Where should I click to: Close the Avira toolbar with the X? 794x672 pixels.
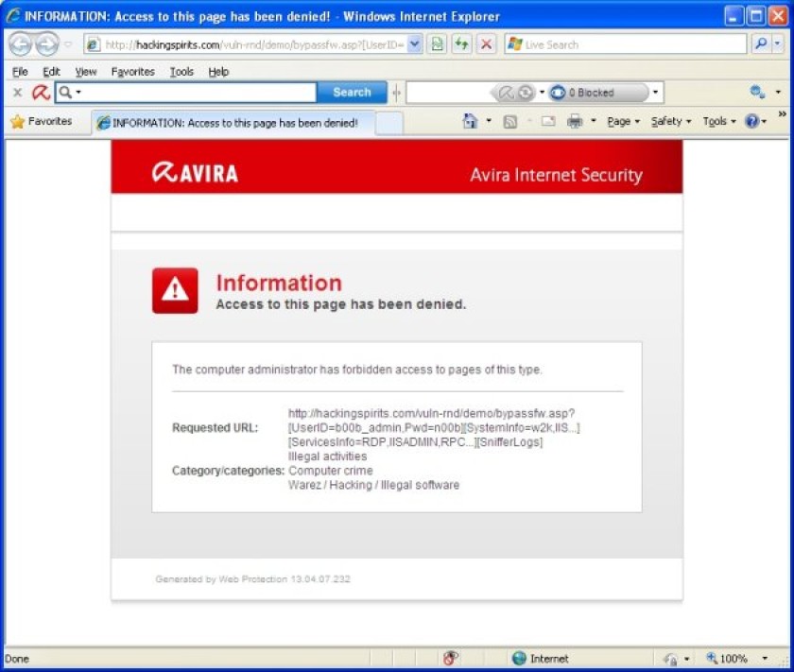[17, 93]
